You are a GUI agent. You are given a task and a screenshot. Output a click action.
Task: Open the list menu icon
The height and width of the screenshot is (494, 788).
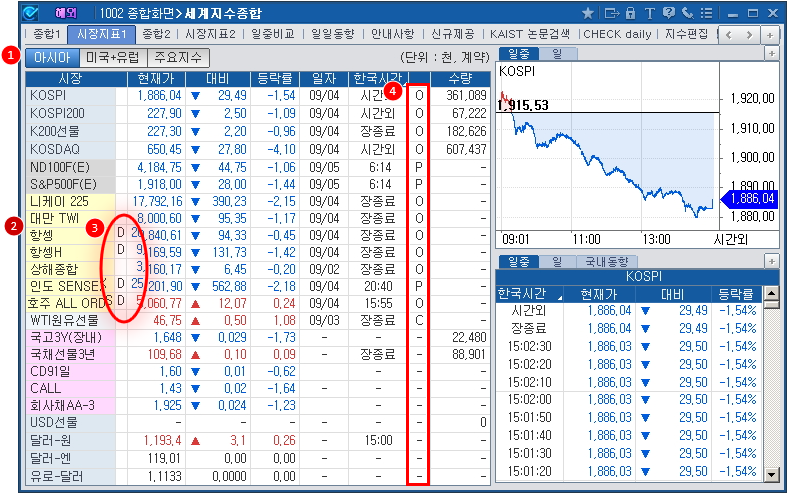pyautogui.click(x=706, y=13)
